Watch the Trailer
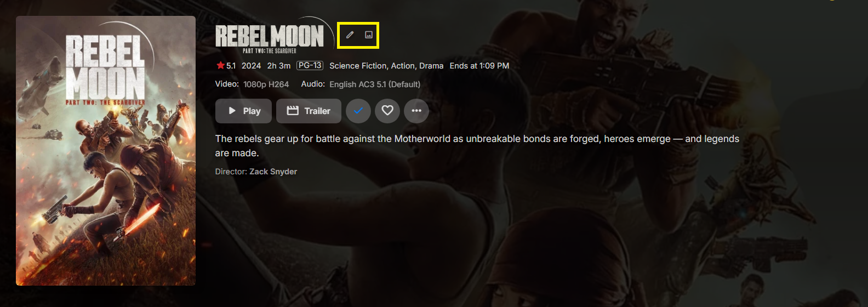 309,111
